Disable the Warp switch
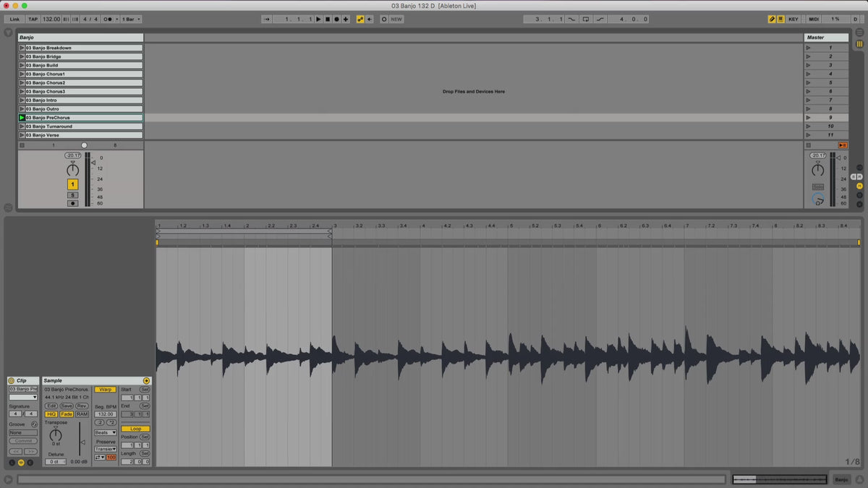Screen dimensions: 868x488 105,389
